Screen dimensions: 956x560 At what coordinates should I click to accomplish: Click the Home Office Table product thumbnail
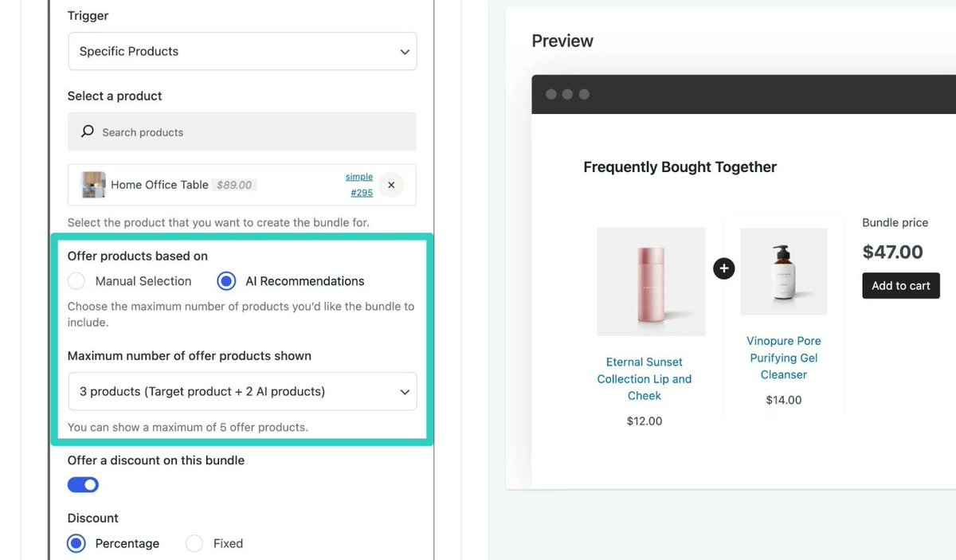pos(93,185)
